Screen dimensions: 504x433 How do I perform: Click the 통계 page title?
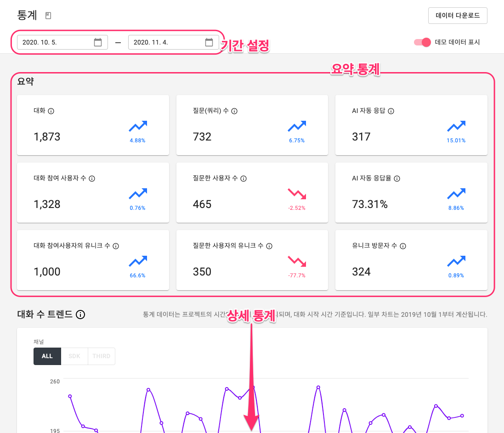[27, 15]
